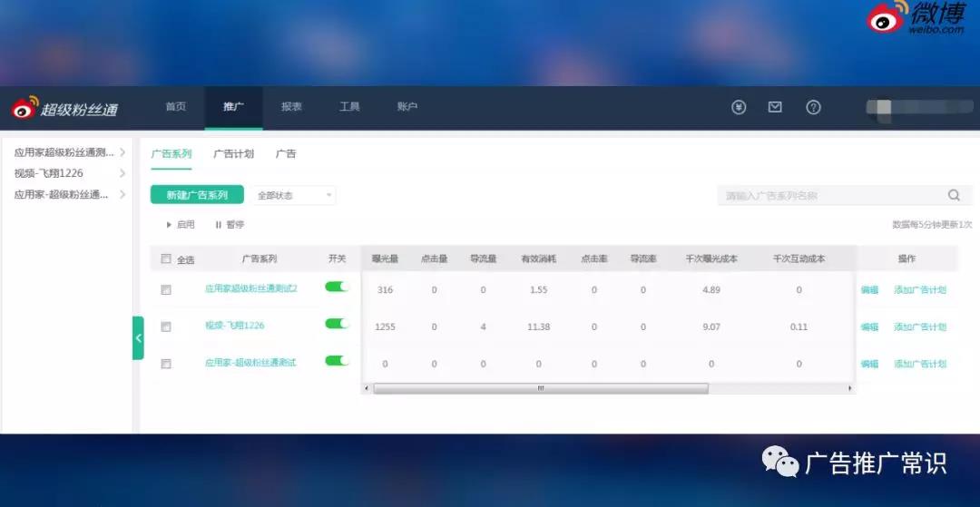Click 编辑 for 应用家-超级粉丝通测试 row
980x507 pixels.
(869, 364)
